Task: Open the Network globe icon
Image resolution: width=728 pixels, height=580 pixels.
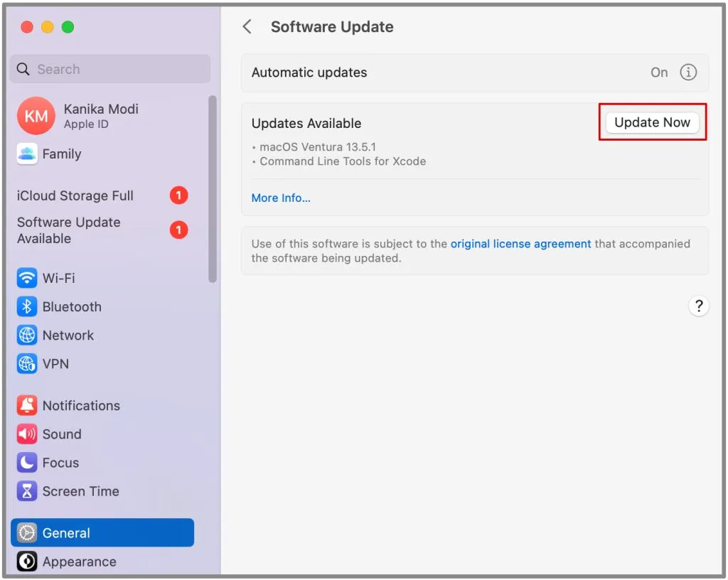Action: point(27,335)
